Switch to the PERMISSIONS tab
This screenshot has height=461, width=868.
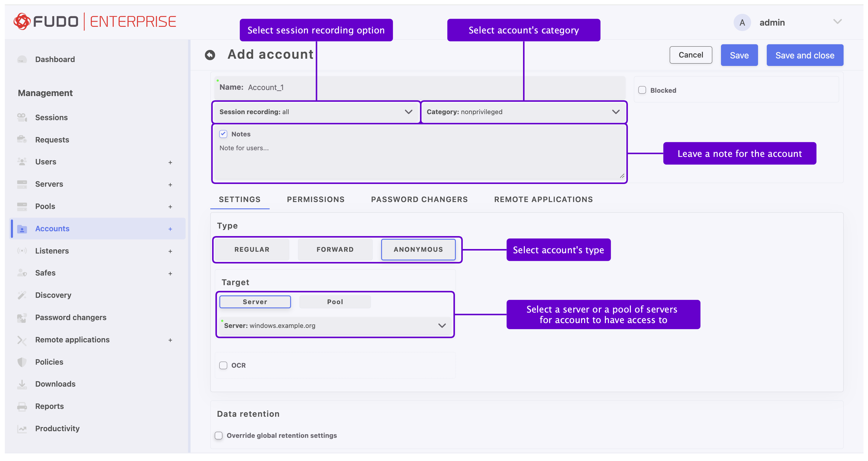[315, 199]
